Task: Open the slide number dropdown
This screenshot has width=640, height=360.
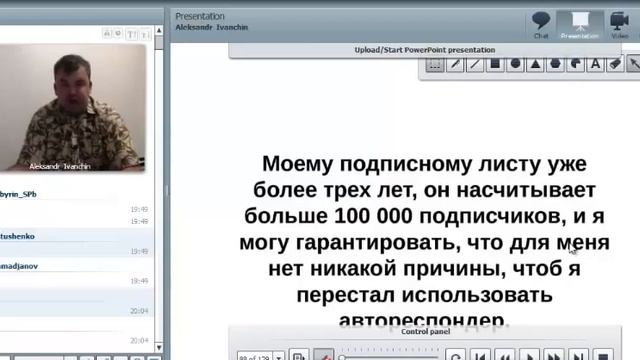Action: tap(279, 356)
